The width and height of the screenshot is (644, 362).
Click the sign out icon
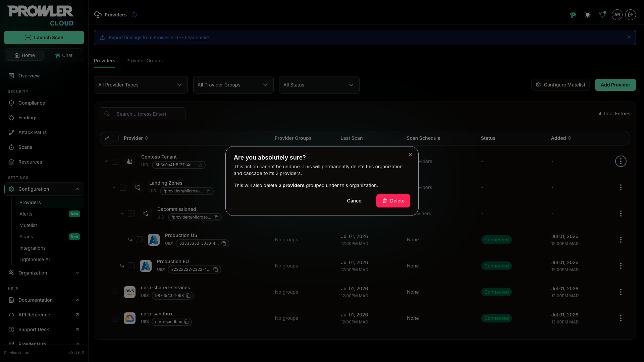coord(631,15)
